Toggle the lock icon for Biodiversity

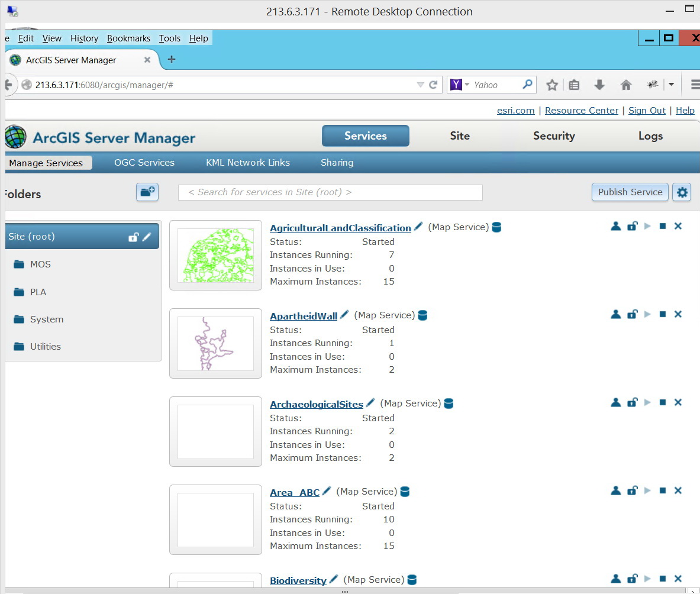click(x=632, y=579)
